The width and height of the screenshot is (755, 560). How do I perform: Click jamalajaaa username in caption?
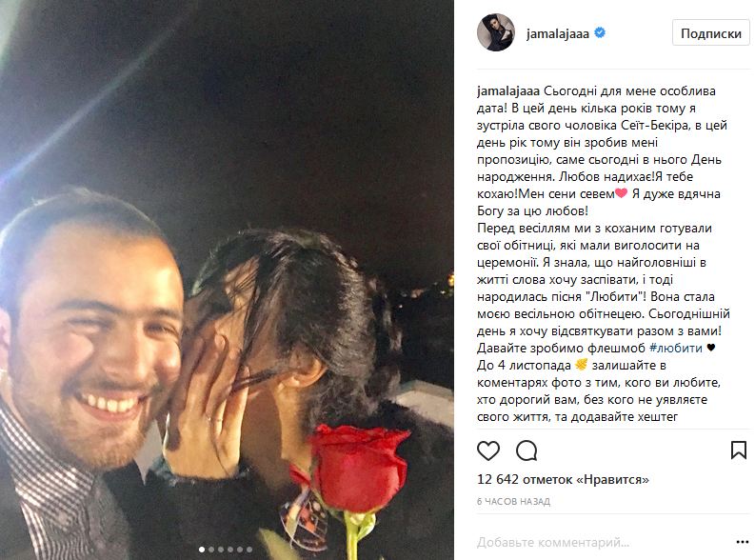click(x=508, y=91)
